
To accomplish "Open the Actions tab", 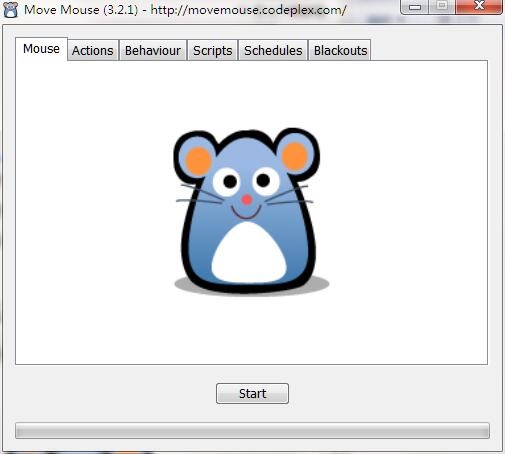I will (x=93, y=50).
